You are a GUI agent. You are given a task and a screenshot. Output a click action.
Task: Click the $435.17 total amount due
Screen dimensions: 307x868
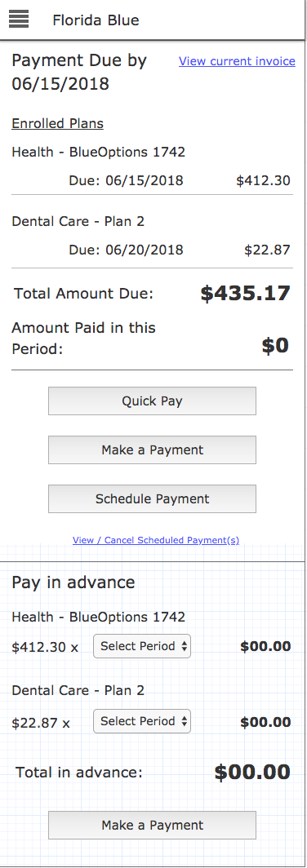point(246,294)
